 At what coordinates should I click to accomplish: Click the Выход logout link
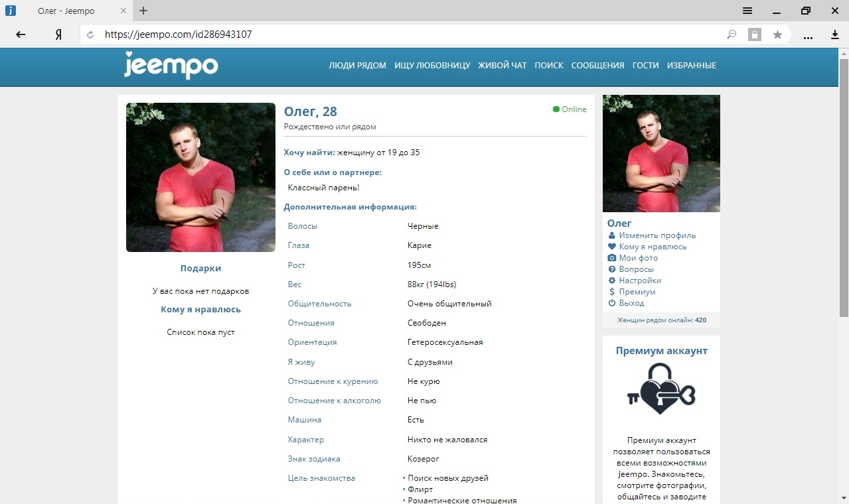pos(631,303)
